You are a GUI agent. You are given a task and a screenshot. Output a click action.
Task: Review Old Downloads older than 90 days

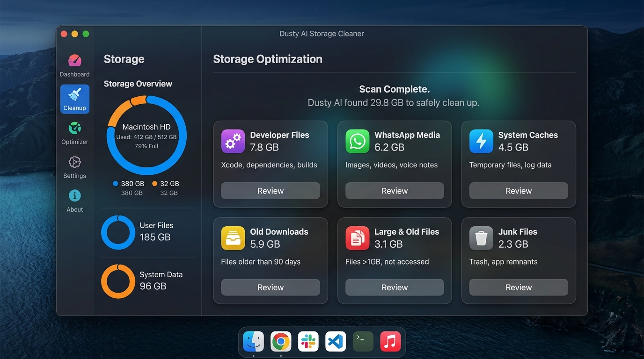click(271, 287)
